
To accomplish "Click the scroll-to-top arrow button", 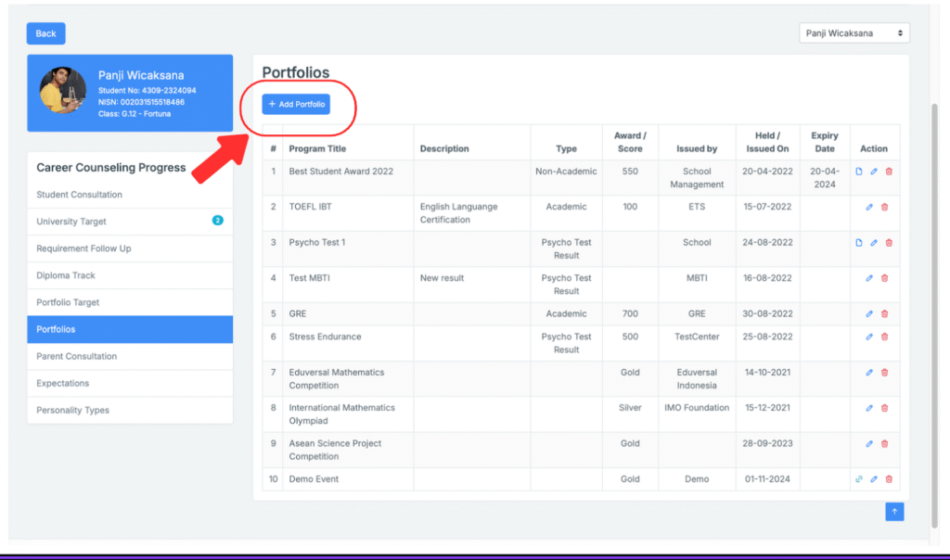I will 894,511.
